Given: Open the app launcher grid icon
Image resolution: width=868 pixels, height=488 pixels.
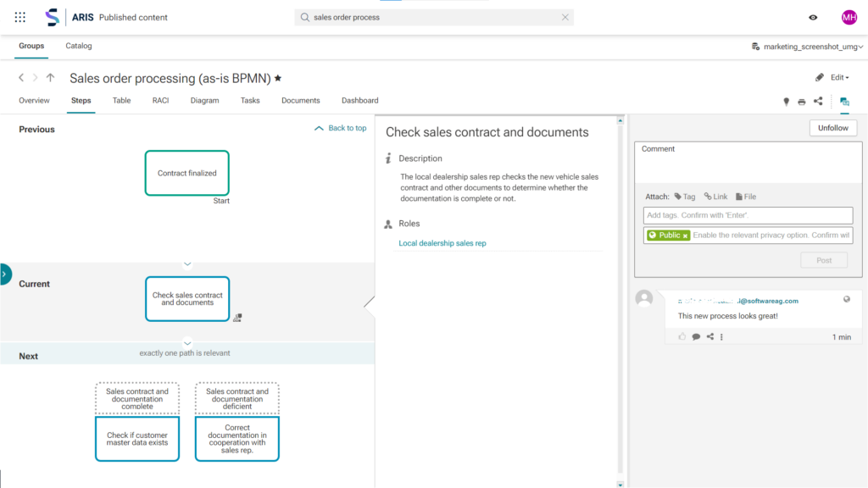Looking at the screenshot, I should [x=19, y=16].
